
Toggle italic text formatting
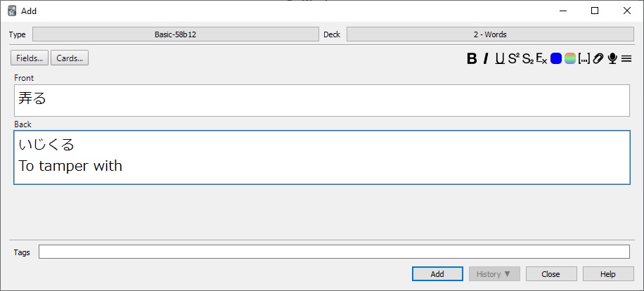click(486, 59)
